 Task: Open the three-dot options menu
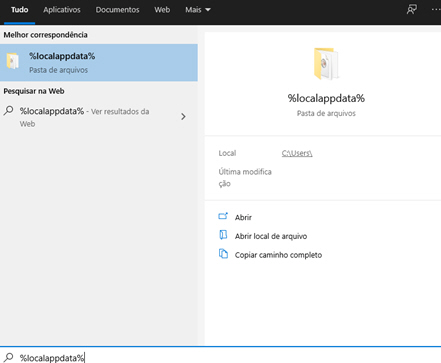click(436, 10)
